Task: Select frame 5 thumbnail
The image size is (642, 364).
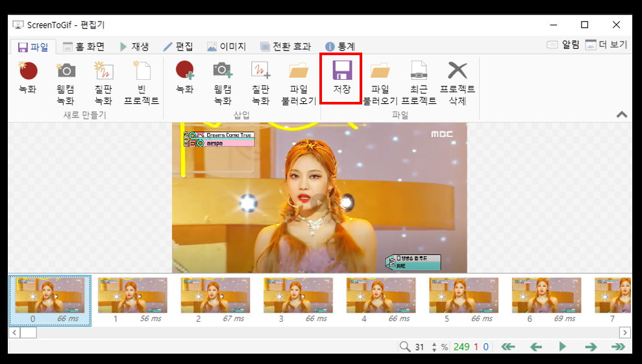Action: tap(463, 300)
